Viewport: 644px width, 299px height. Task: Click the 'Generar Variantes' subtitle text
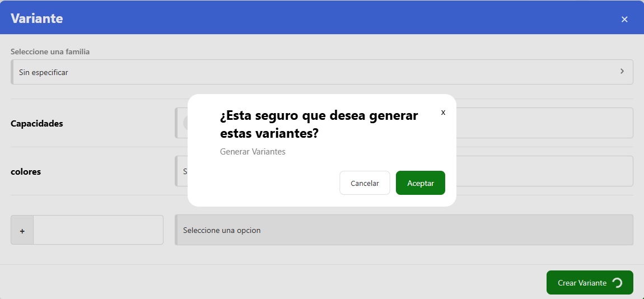point(253,152)
